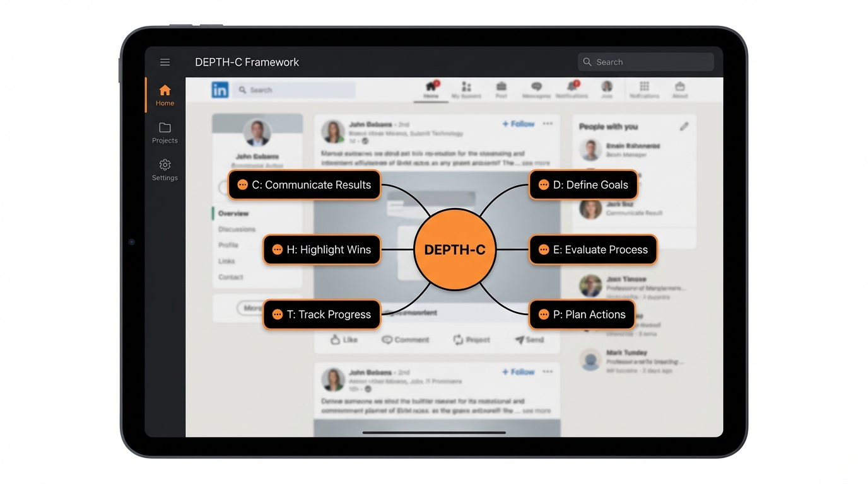Click the LinkedIn logo icon

[x=220, y=90]
